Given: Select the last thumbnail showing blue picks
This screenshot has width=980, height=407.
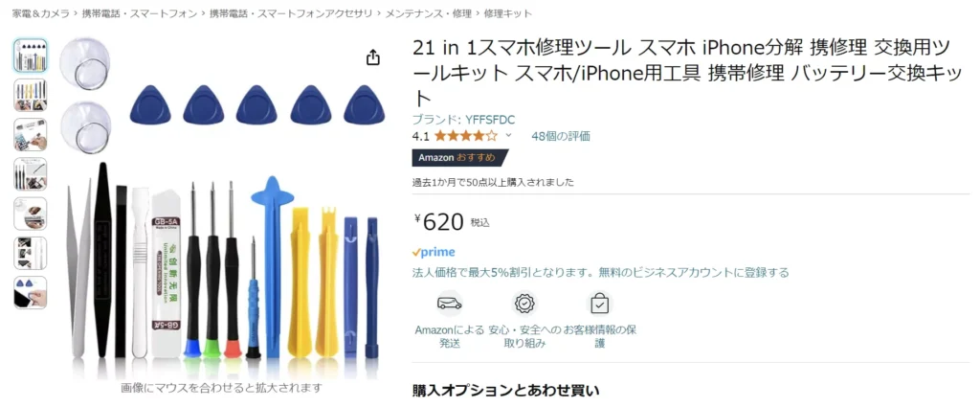Looking at the screenshot, I should (x=30, y=293).
